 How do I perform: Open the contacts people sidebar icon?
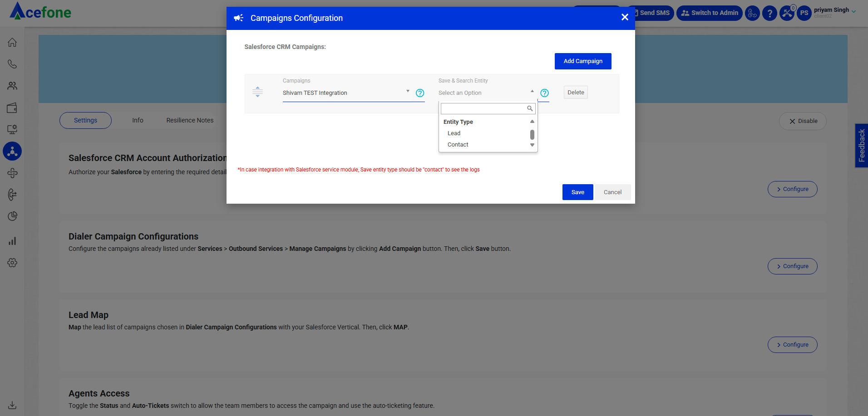tap(12, 86)
